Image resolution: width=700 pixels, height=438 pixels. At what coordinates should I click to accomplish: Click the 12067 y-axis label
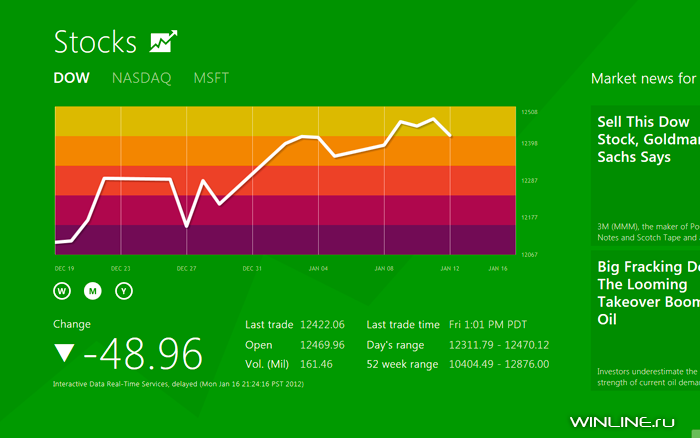click(529, 254)
